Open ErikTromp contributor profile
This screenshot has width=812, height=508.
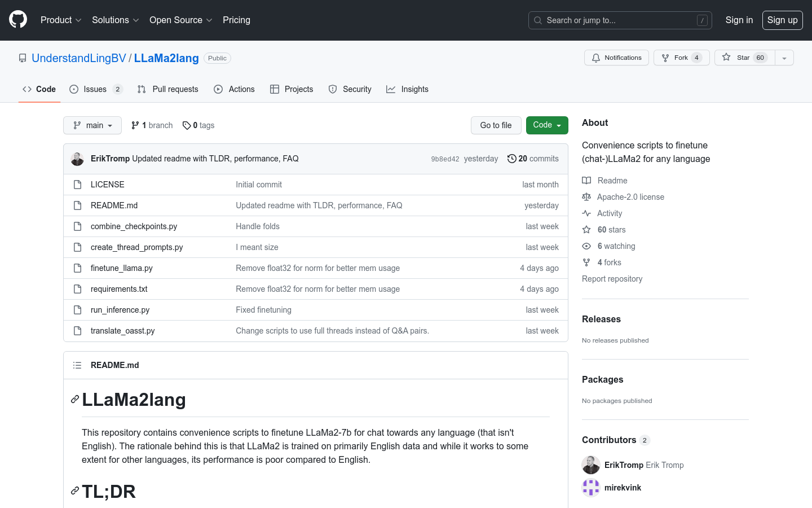(x=644, y=465)
